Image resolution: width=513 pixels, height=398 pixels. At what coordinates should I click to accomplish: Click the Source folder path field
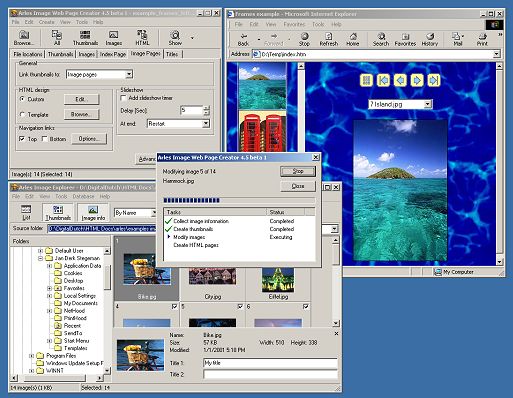[193, 229]
